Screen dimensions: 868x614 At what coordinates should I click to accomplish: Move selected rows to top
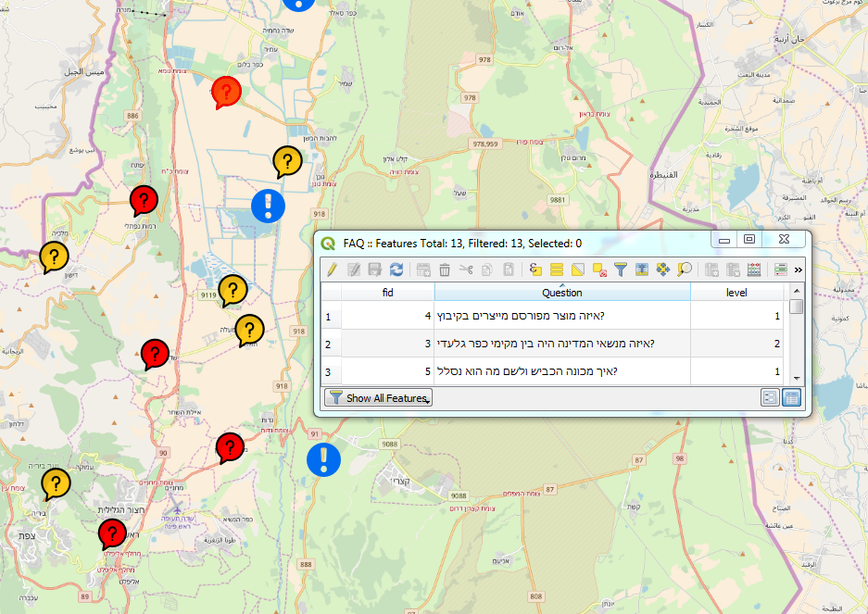642,269
